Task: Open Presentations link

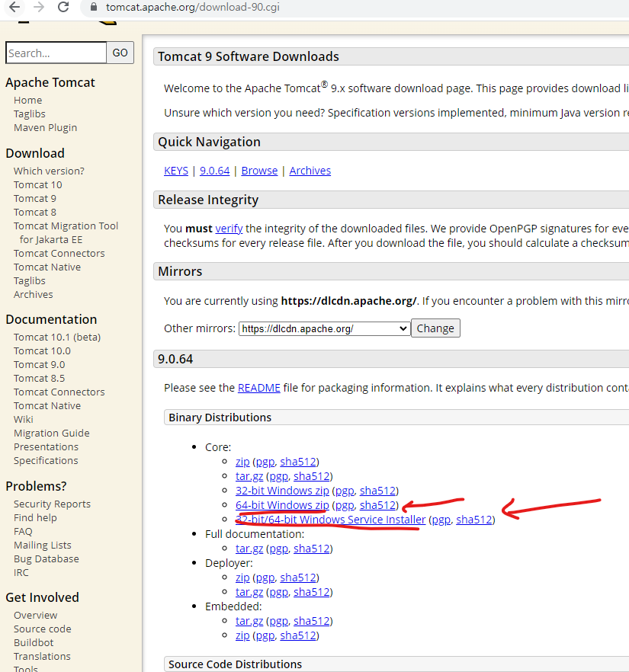Action: (46, 447)
